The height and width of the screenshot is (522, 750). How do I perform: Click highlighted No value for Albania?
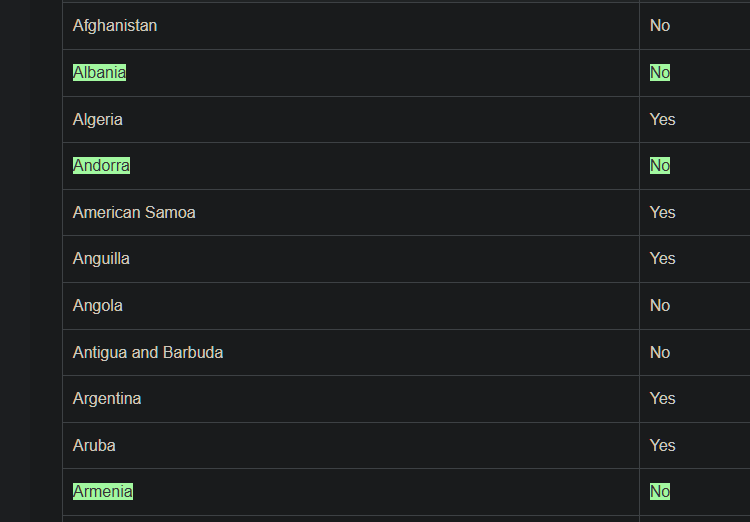click(660, 73)
